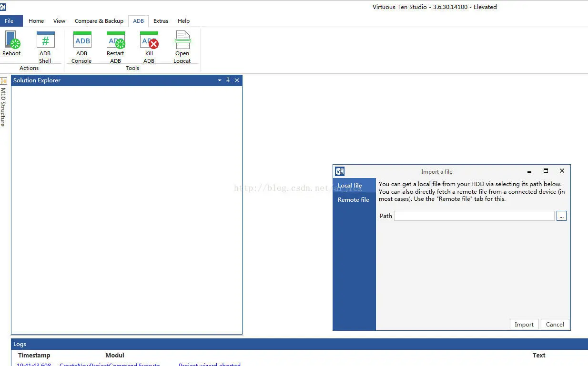Launch the ADB Console
Image resolution: width=588 pixels, height=366 pixels.
click(81, 47)
